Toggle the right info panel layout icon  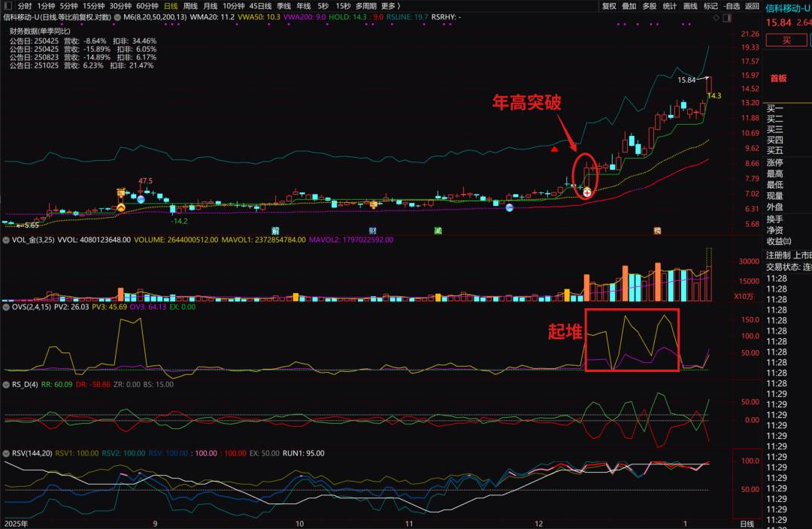[727, 17]
